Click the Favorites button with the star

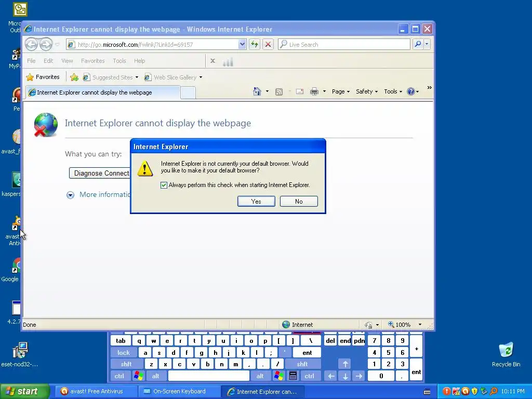pos(43,77)
